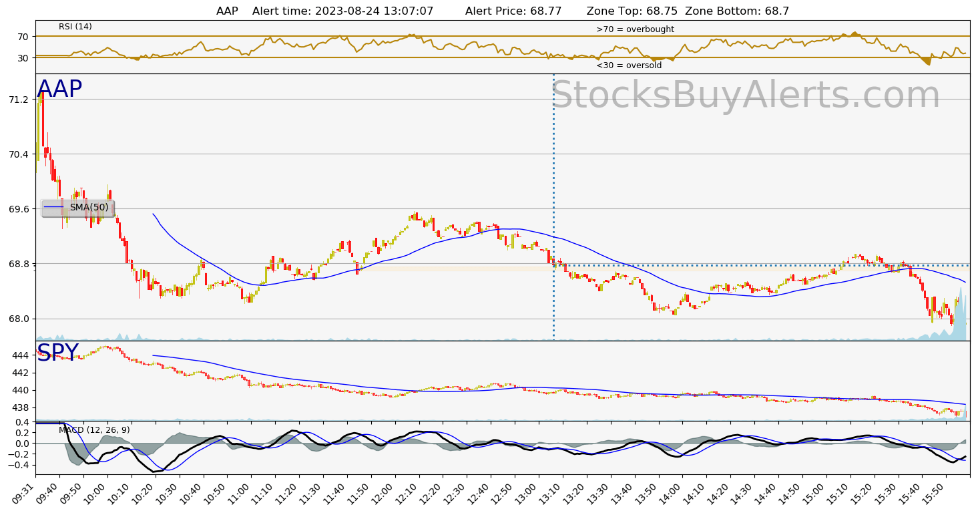Click the 438 SPY axis label
This screenshot has height=513, width=980.
tap(21, 407)
